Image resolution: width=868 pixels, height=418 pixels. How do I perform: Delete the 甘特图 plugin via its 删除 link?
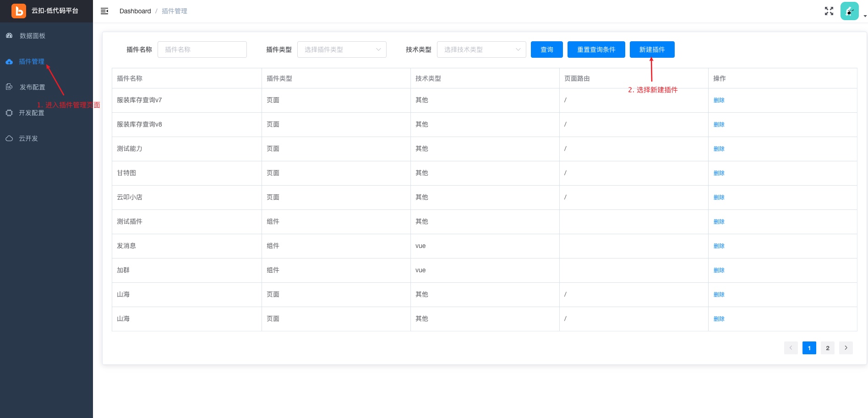719,173
